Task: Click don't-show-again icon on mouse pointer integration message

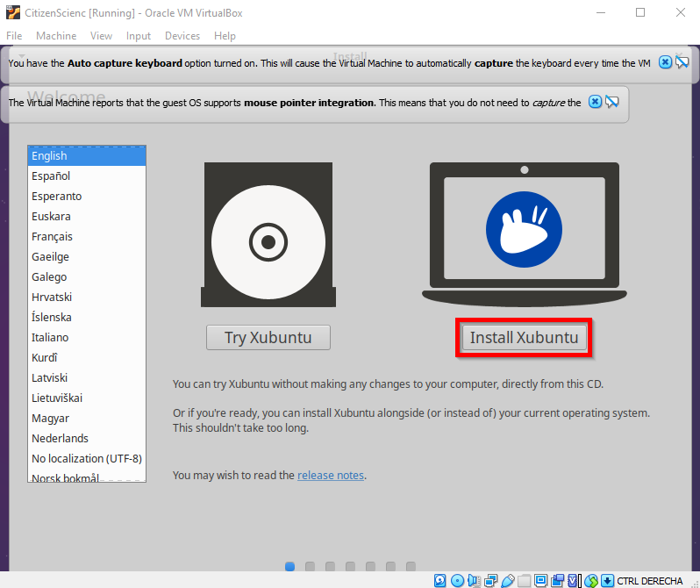Action: (x=612, y=103)
